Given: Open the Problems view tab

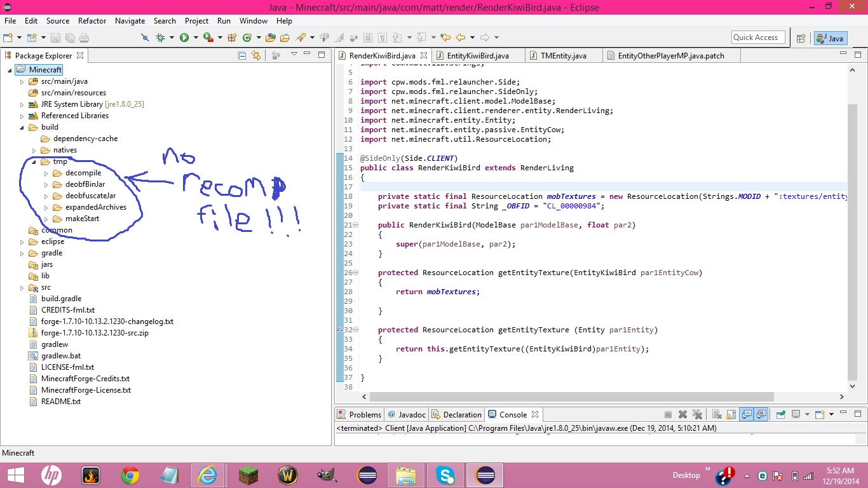Looking at the screenshot, I should click(360, 414).
